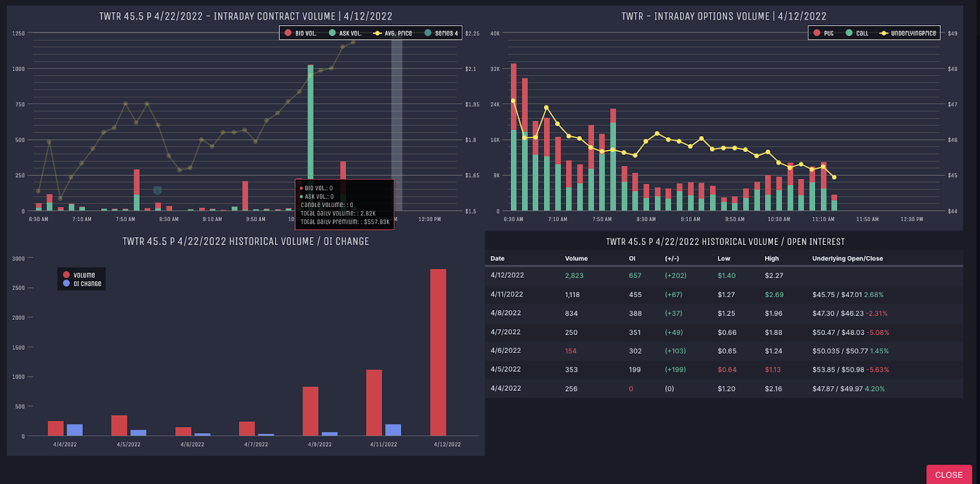Select the 4/11/2022 date cell in the table

(x=507, y=294)
